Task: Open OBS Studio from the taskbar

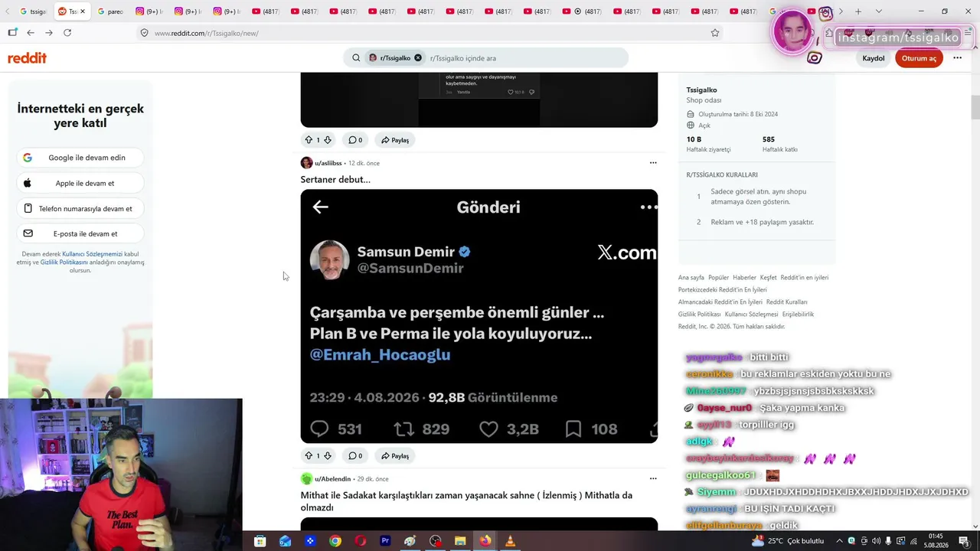Action: click(x=436, y=541)
